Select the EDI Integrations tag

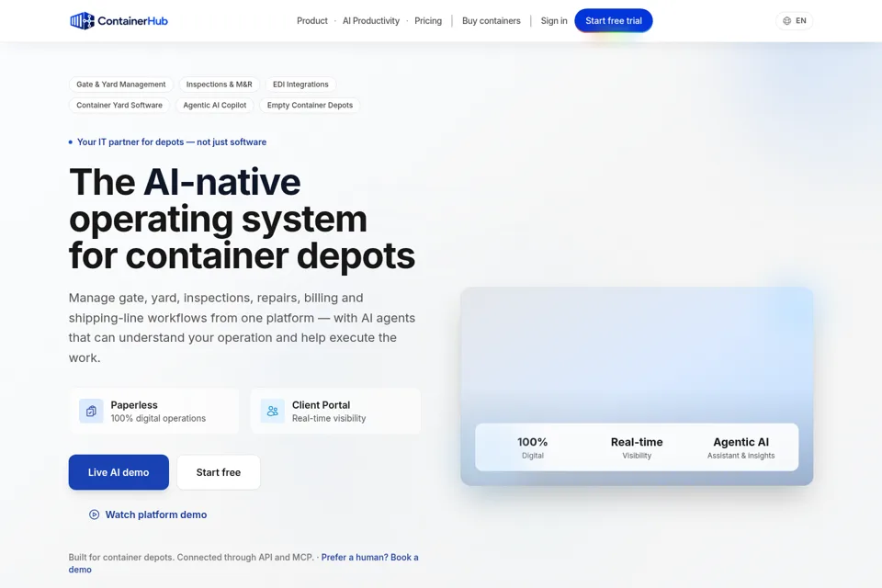tap(300, 85)
